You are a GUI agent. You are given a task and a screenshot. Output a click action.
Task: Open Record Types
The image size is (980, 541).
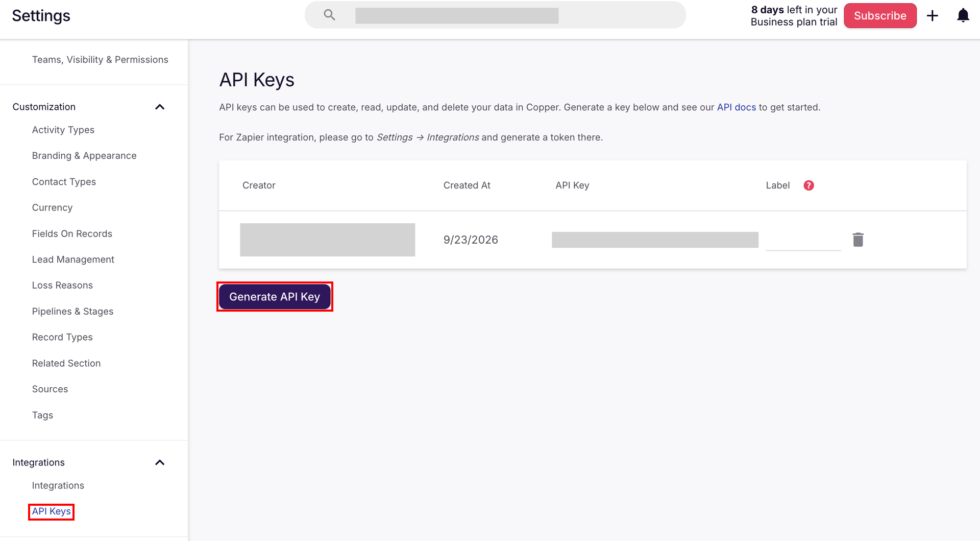pos(62,337)
